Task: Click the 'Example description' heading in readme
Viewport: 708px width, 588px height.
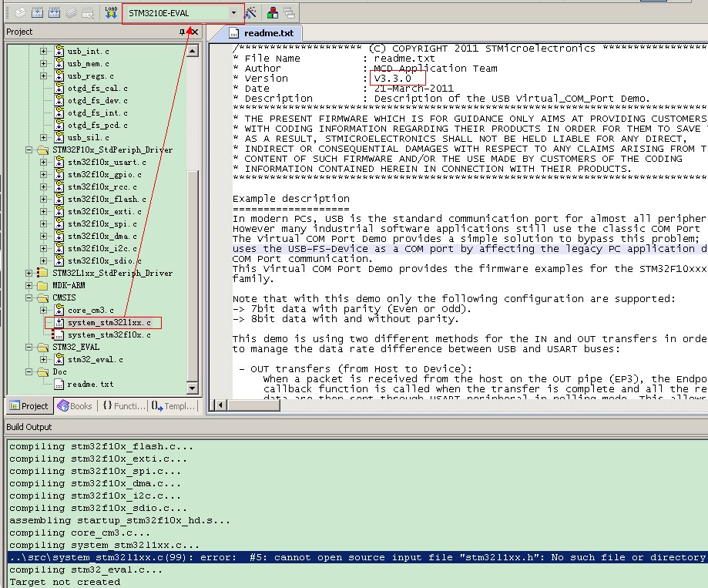Action: point(291,199)
